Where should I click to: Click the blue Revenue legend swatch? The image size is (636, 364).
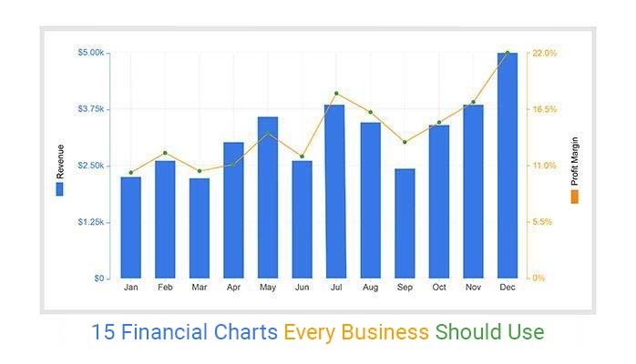pyautogui.click(x=60, y=189)
